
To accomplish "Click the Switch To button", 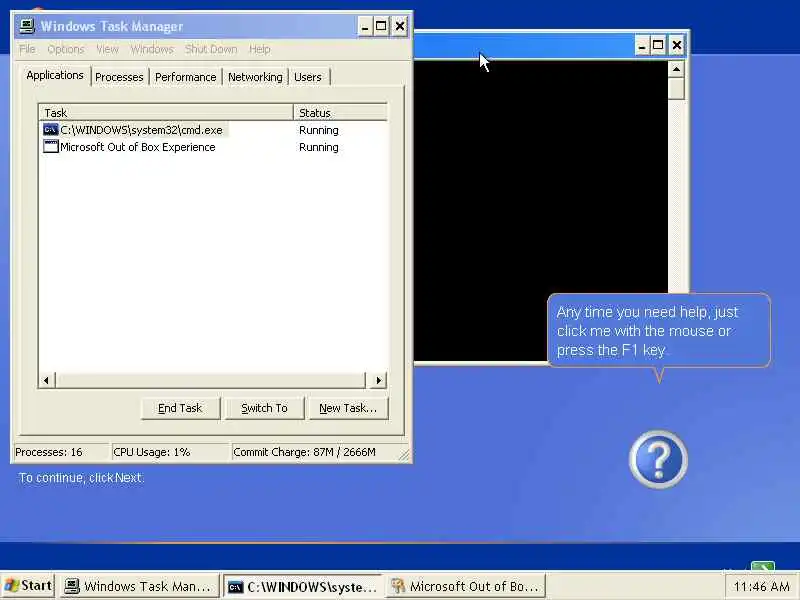I will [x=264, y=408].
